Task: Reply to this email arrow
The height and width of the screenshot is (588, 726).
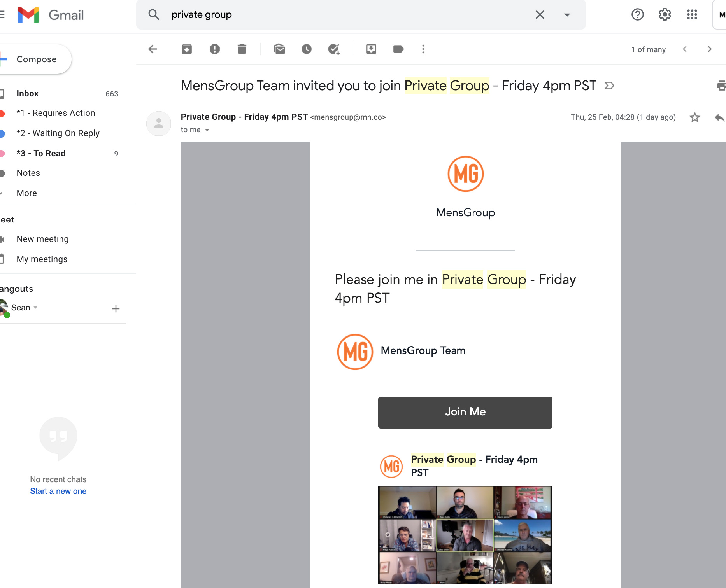Action: tap(720, 117)
